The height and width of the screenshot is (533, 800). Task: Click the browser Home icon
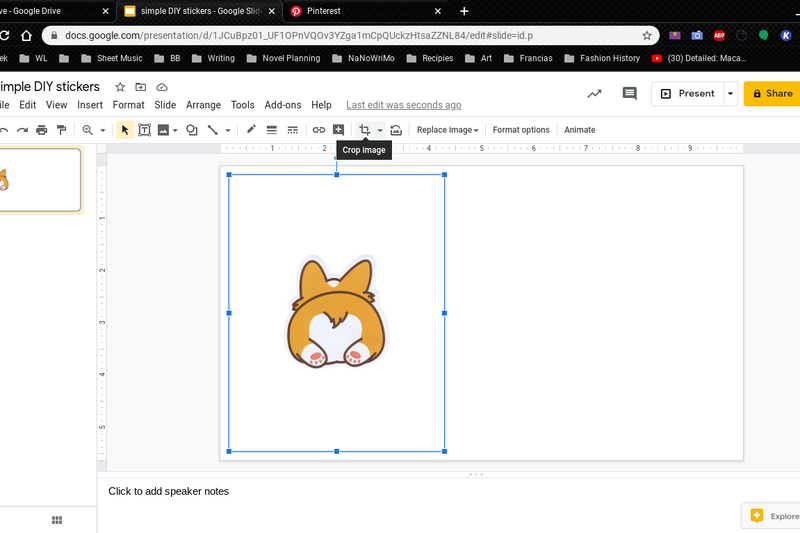(26, 35)
